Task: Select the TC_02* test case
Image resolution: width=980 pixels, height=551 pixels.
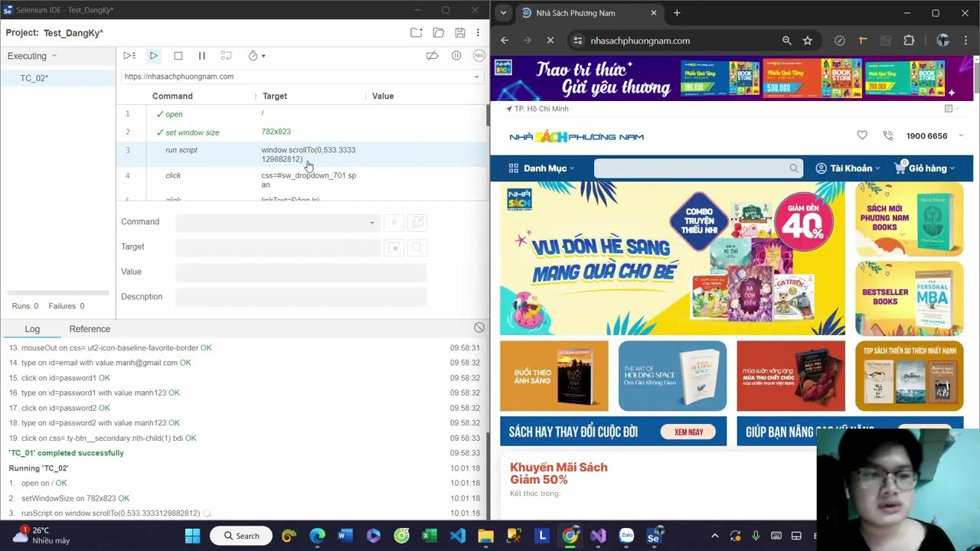Action: pyautogui.click(x=57, y=78)
